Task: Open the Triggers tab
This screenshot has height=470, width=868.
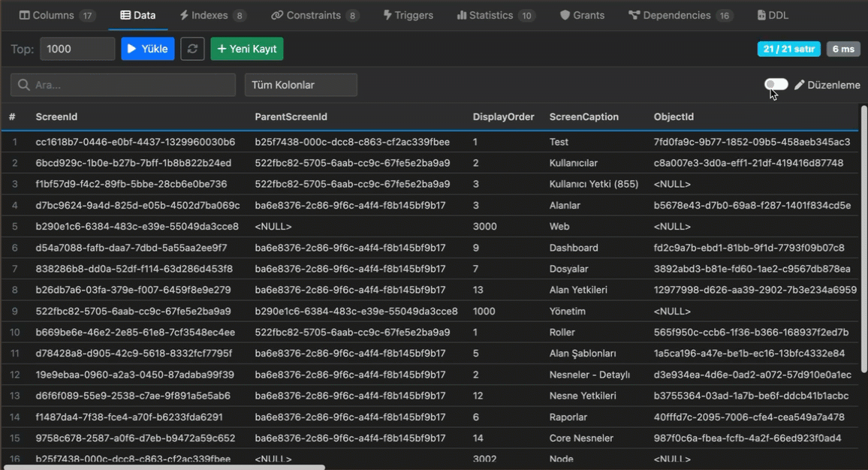Action: (x=408, y=15)
